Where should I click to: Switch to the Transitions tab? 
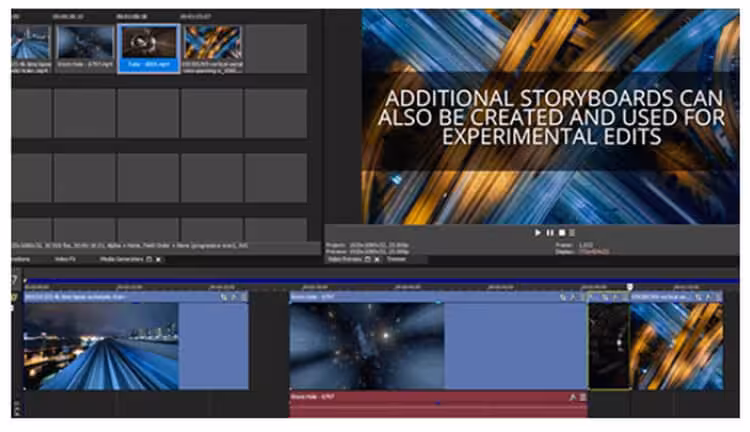point(21,259)
